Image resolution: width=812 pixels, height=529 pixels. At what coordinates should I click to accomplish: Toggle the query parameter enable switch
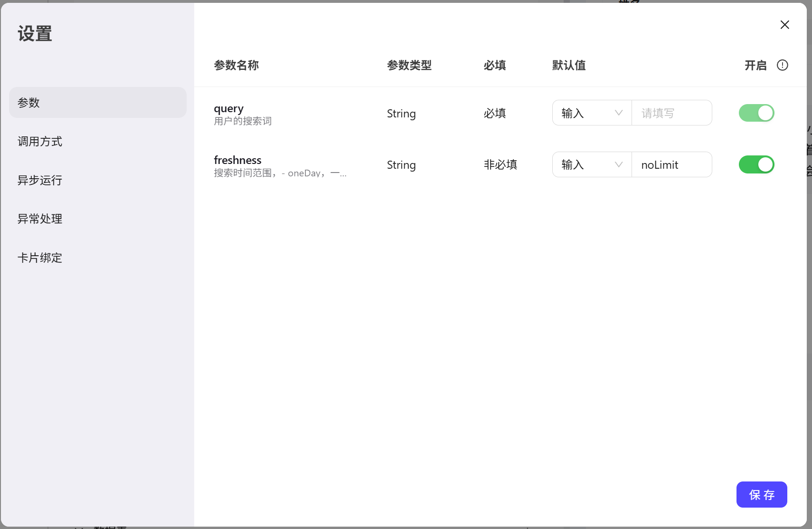tap(756, 113)
